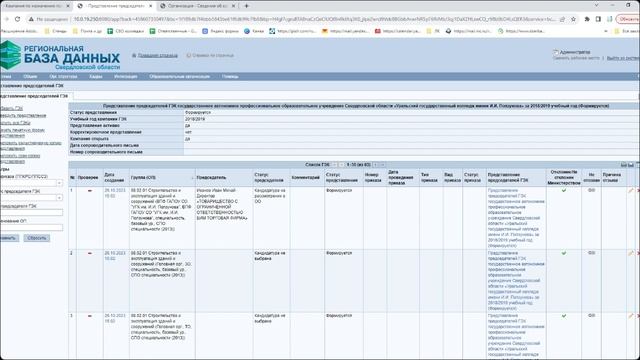Open the mail.yandex bookmark
Screen dimensions: 640x360
tap(345, 31)
